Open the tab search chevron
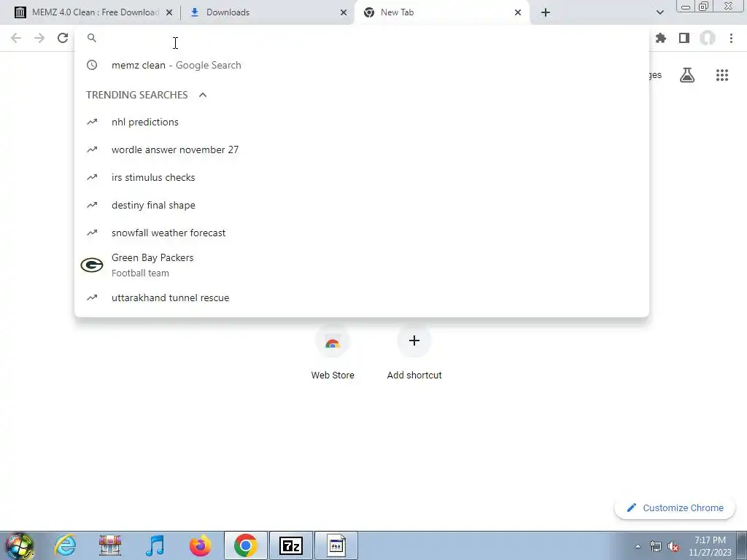 click(659, 12)
